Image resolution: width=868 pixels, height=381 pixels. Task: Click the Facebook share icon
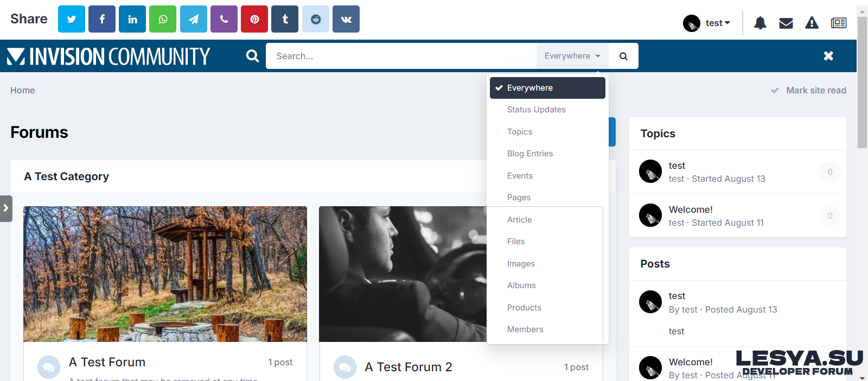click(102, 19)
